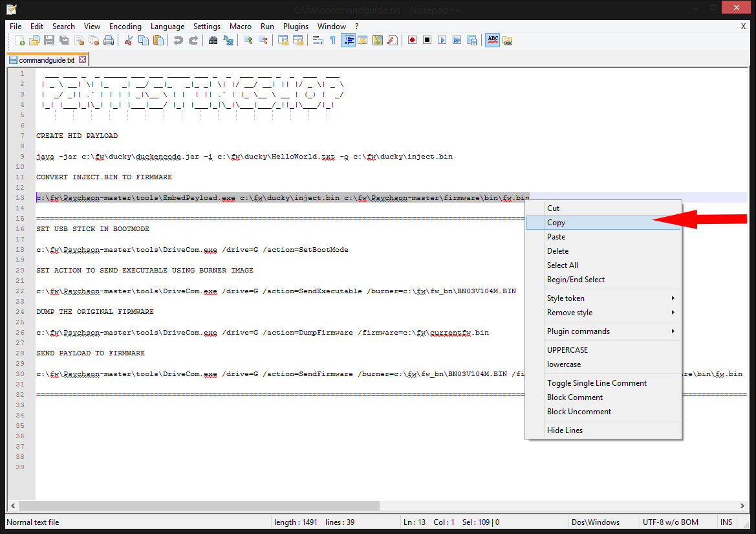This screenshot has width=756, height=534.
Task: Open Find with the binoculars icon
Action: 213,41
